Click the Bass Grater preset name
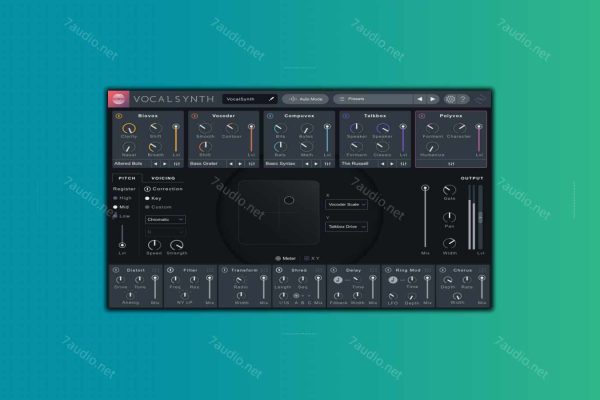 coord(204,164)
